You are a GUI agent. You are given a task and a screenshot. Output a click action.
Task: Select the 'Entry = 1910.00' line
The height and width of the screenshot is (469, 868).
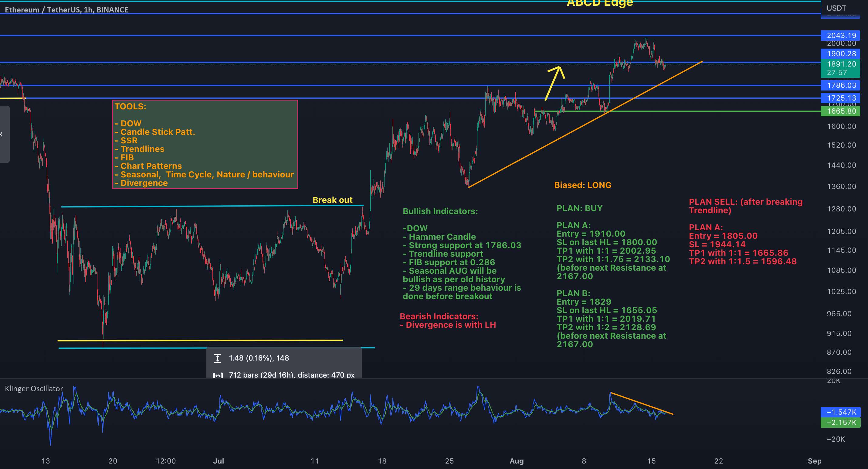click(x=591, y=234)
